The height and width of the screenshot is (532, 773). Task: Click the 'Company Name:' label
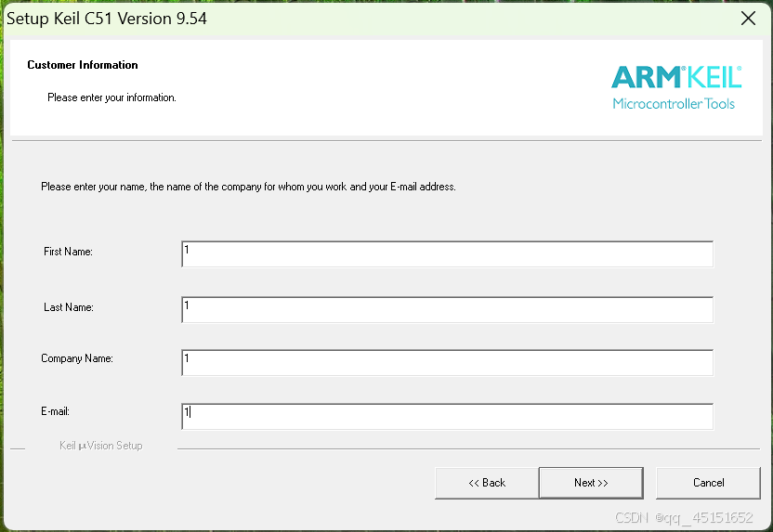77,358
